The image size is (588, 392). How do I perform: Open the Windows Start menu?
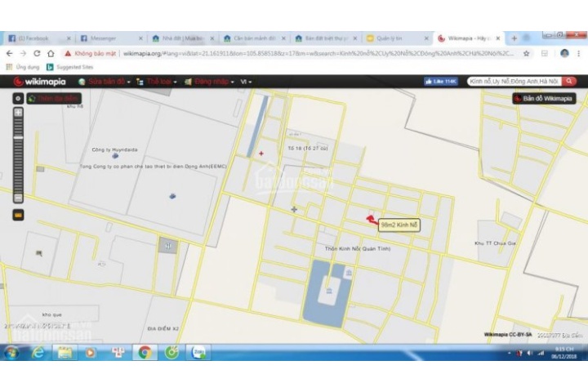click(11, 353)
